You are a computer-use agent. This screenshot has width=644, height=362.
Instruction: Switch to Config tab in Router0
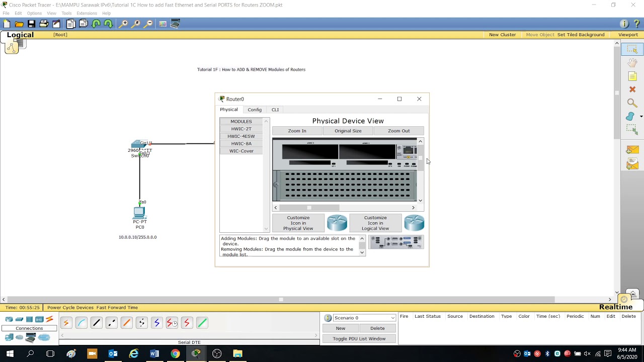tap(255, 110)
